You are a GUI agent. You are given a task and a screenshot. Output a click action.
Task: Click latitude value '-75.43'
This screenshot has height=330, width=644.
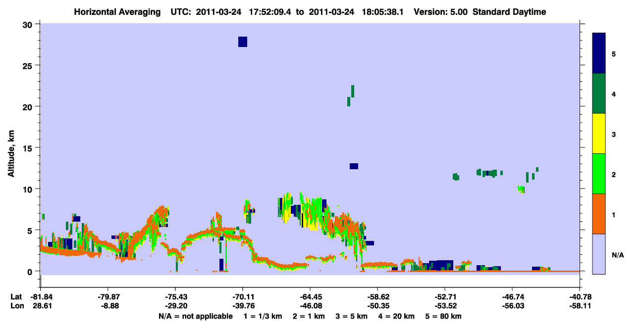pyautogui.click(x=175, y=297)
